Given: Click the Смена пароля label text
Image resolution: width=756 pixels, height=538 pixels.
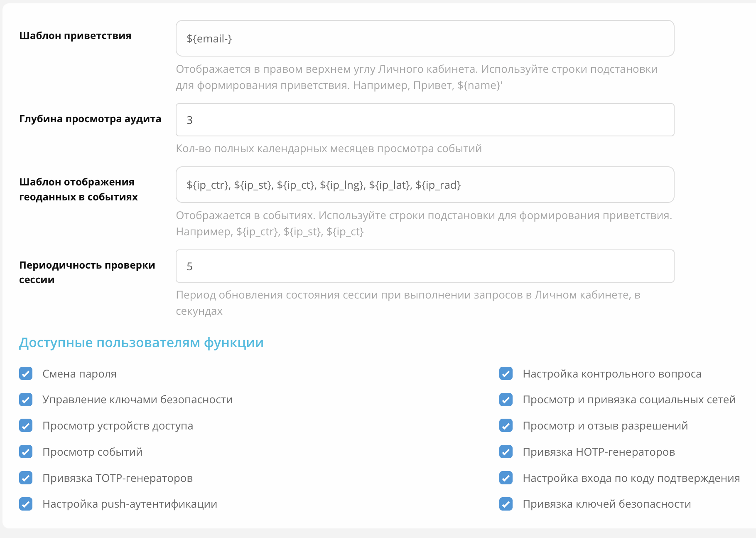Looking at the screenshot, I should (x=79, y=374).
